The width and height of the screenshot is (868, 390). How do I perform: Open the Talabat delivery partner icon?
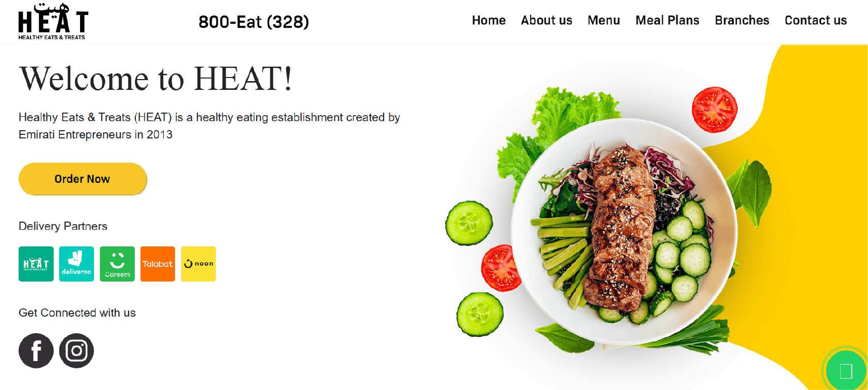[x=157, y=264]
